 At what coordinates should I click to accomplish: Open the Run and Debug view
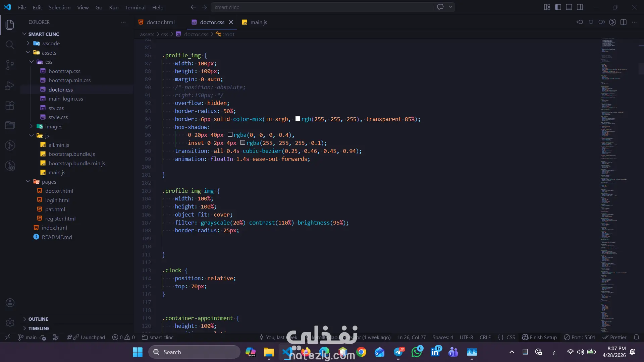(10, 86)
